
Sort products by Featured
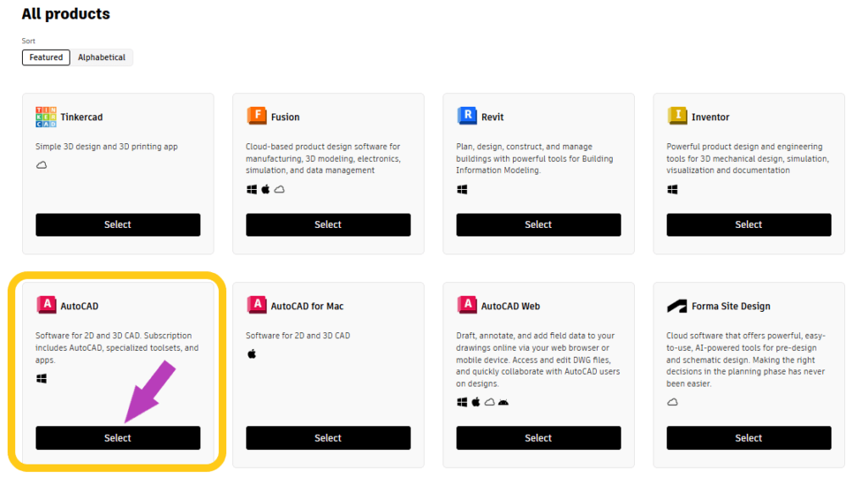pyautogui.click(x=46, y=58)
